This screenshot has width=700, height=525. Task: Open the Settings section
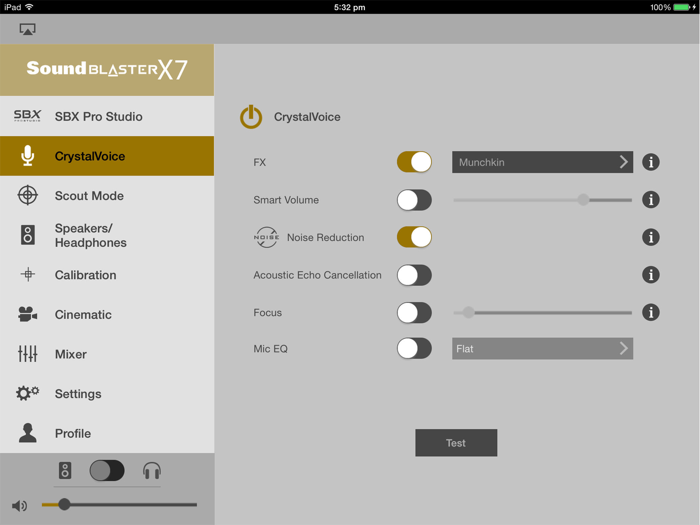point(107,393)
